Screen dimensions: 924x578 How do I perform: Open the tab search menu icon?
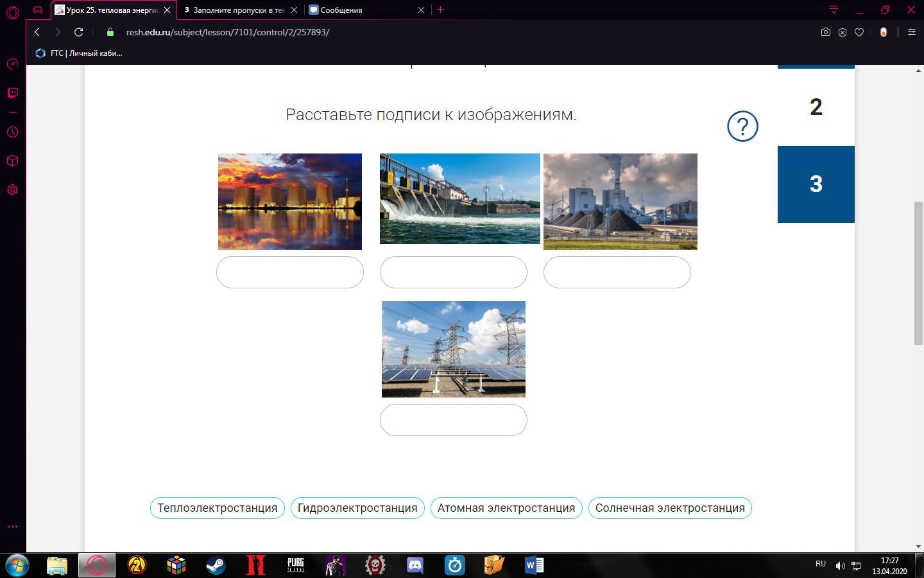(x=834, y=10)
